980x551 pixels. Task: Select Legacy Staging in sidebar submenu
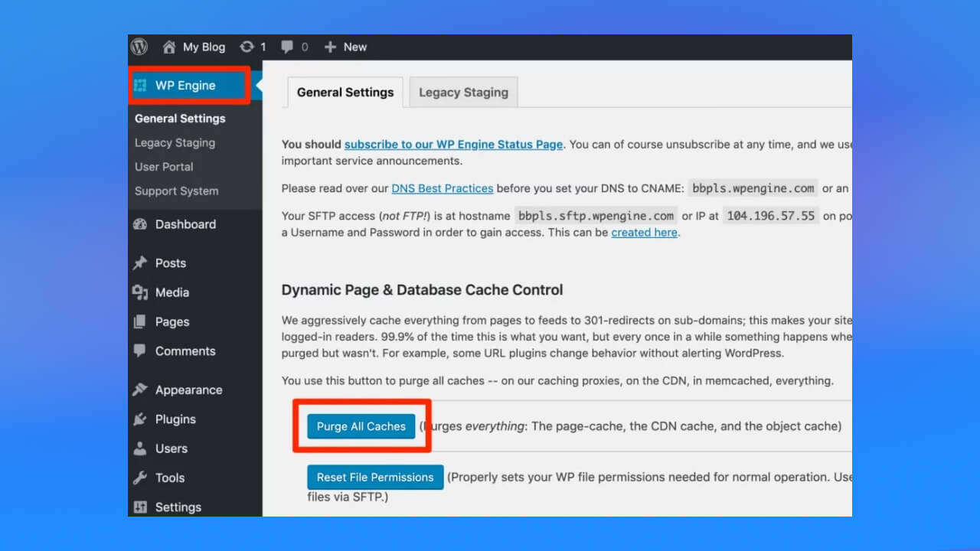pyautogui.click(x=175, y=142)
